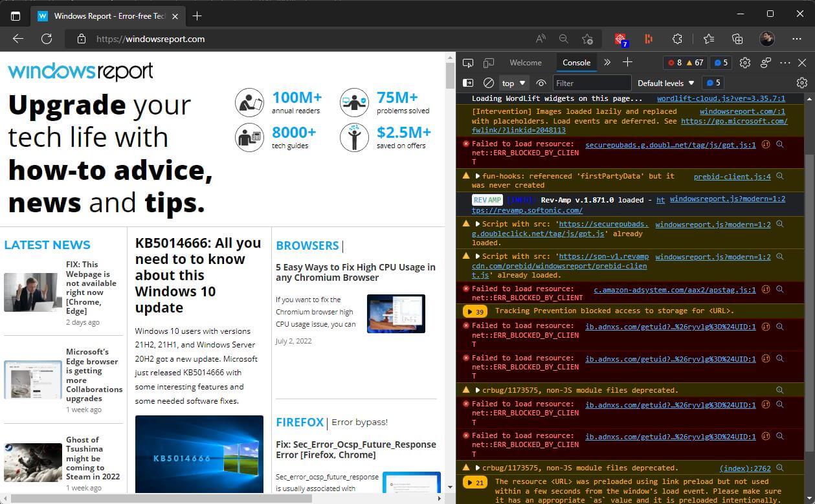This screenshot has height=504, width=815.
Task: Go back using the browser back arrow
Action: tap(18, 39)
